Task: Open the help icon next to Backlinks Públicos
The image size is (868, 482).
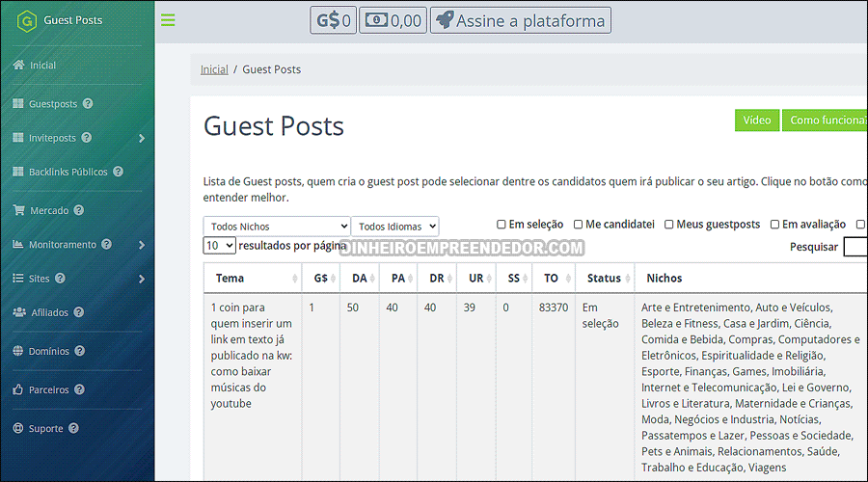Action: tap(118, 172)
